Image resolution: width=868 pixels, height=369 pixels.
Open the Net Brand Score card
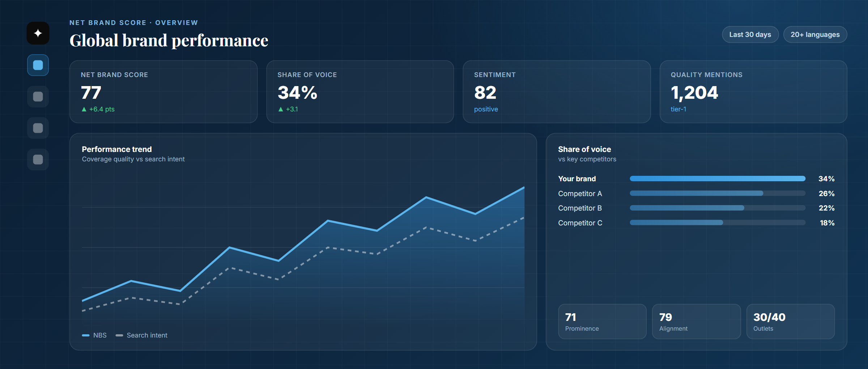tap(163, 92)
